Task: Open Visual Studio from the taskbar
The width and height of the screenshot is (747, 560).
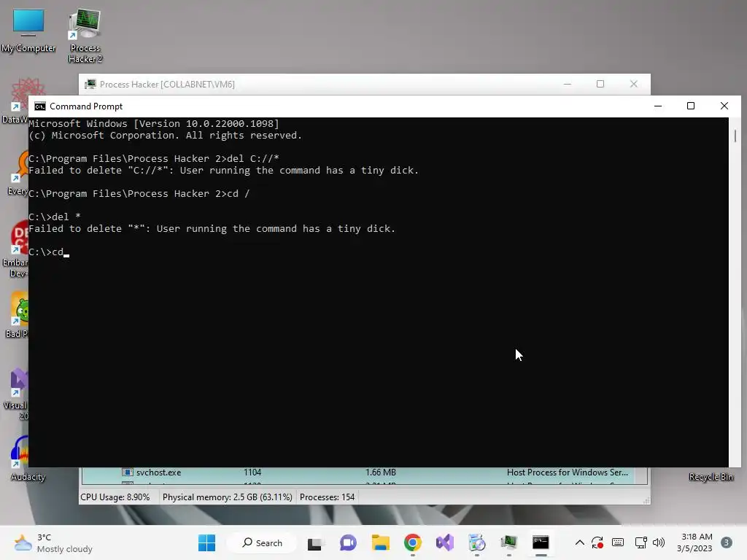Action: (445, 542)
